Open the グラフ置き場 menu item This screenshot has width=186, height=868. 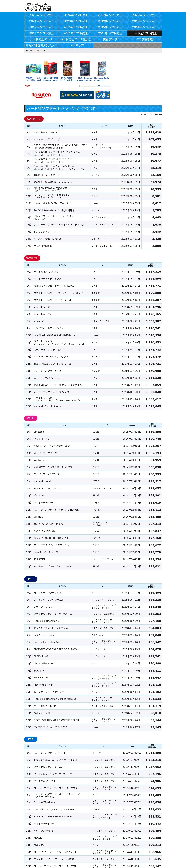[x=144, y=39]
